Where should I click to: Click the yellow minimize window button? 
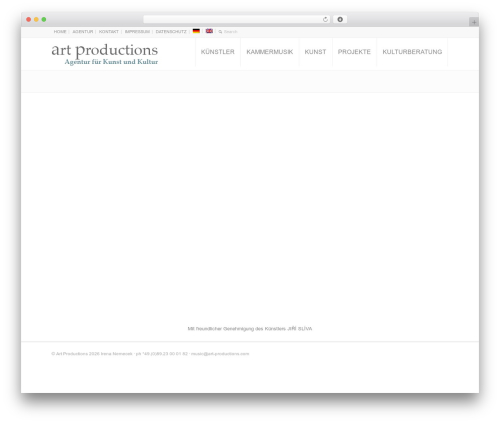[36, 19]
